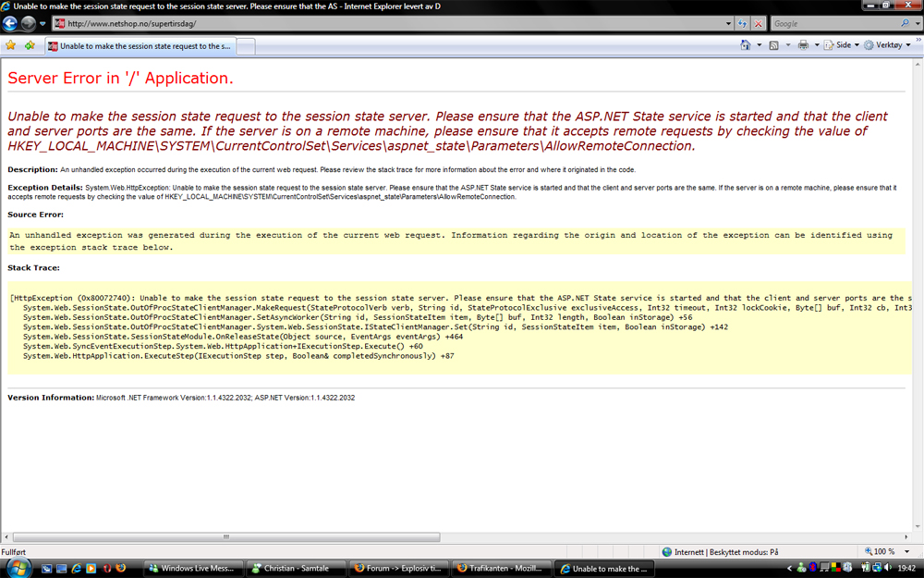
Task: Click the Messenger buddy tray icon
Action: pos(801,568)
